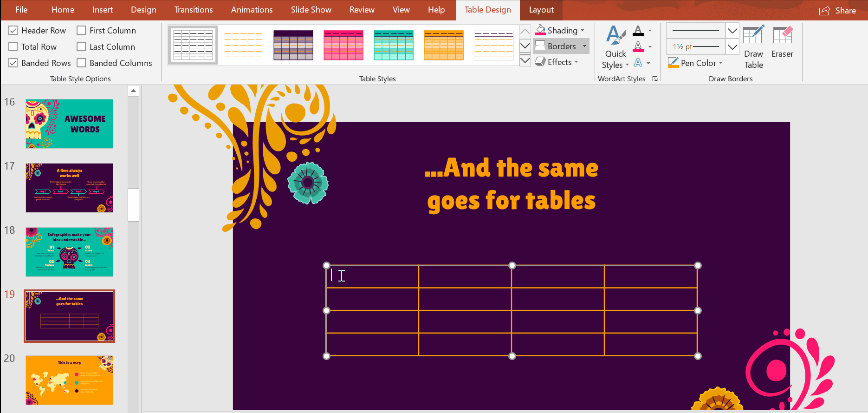Expand the table styles gallery
The width and height of the screenshot is (868, 413).
525,60
